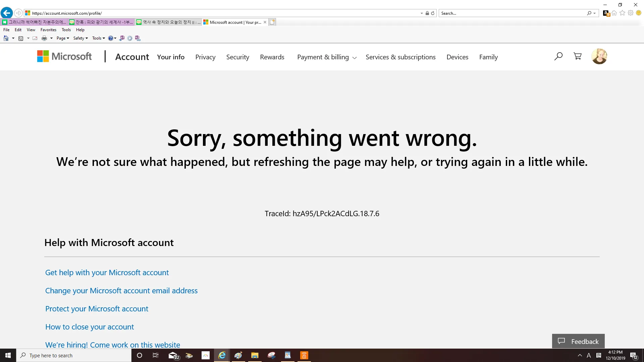Switch to the Security tab
Screen dimensions: 644x362
(x=237, y=57)
